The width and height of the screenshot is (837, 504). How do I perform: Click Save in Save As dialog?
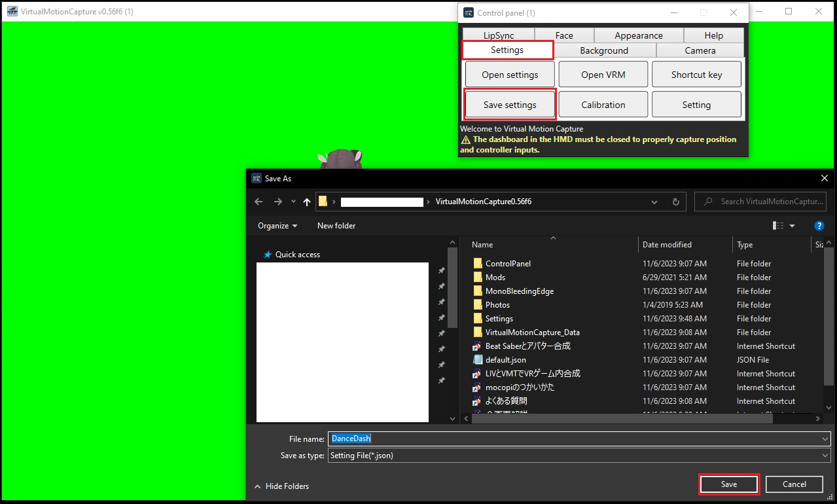tap(729, 484)
